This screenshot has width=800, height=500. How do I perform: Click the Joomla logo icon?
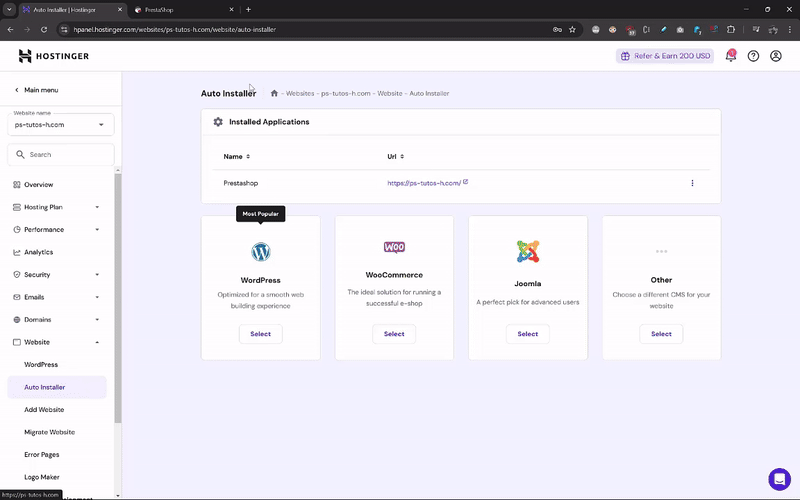point(528,251)
